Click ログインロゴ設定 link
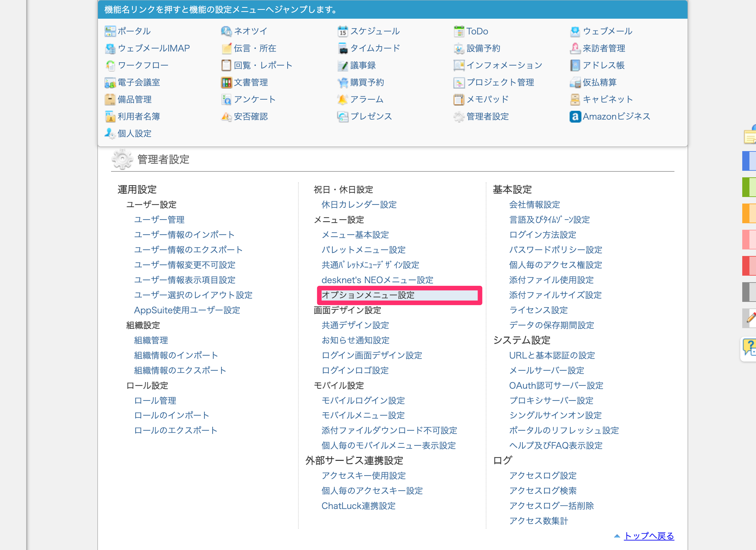Screen dimensions: 756x550 pyautogui.click(x=355, y=370)
